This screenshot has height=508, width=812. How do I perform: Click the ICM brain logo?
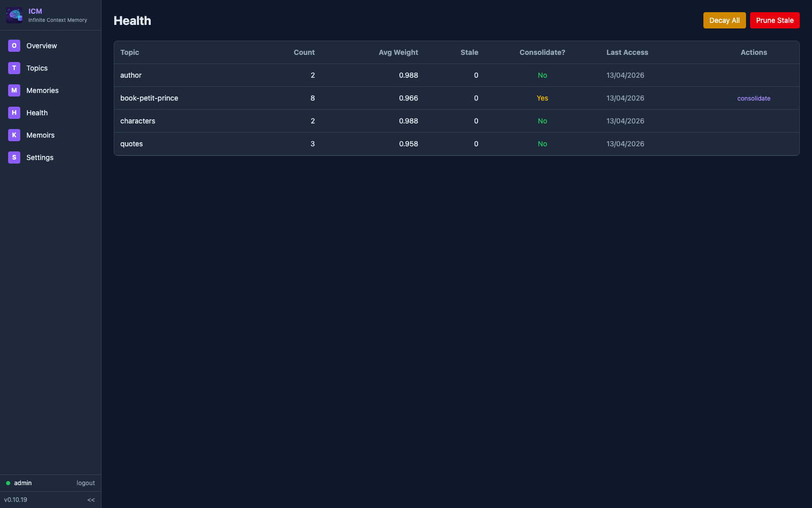click(x=14, y=15)
